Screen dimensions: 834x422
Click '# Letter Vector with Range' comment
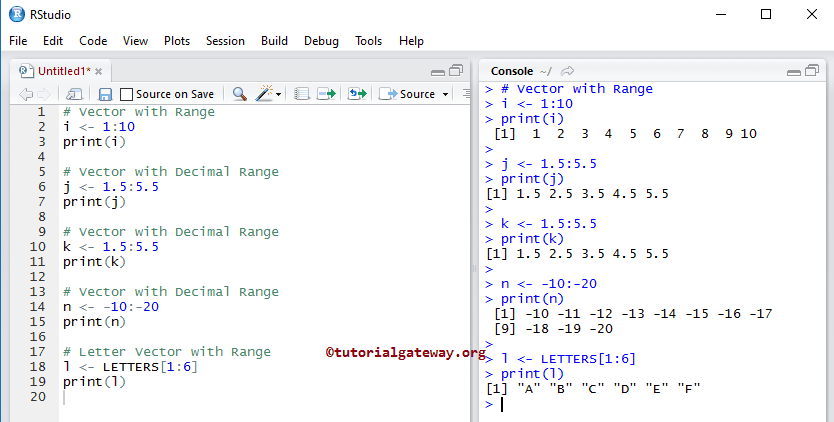point(167,352)
